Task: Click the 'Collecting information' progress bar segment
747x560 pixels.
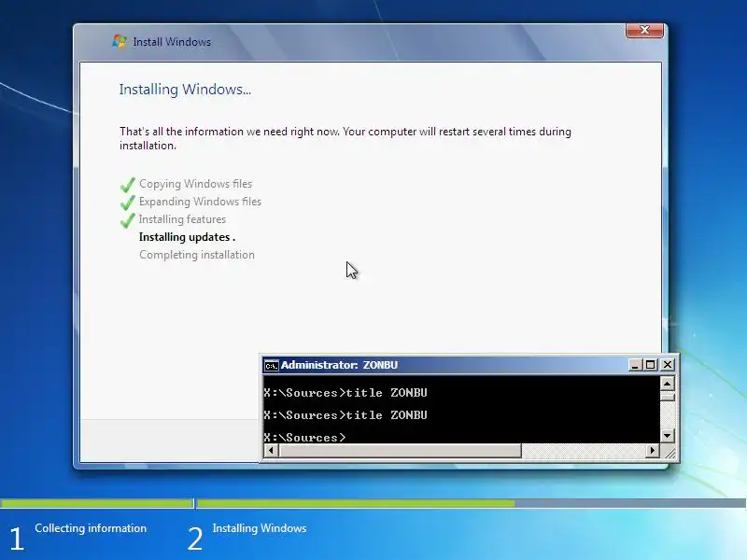Action: (x=97, y=503)
